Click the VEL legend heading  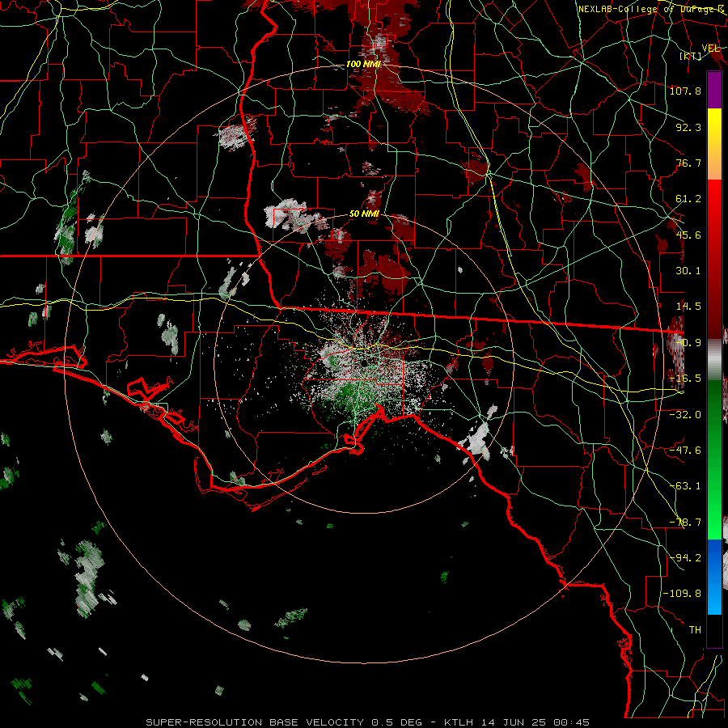[x=710, y=49]
